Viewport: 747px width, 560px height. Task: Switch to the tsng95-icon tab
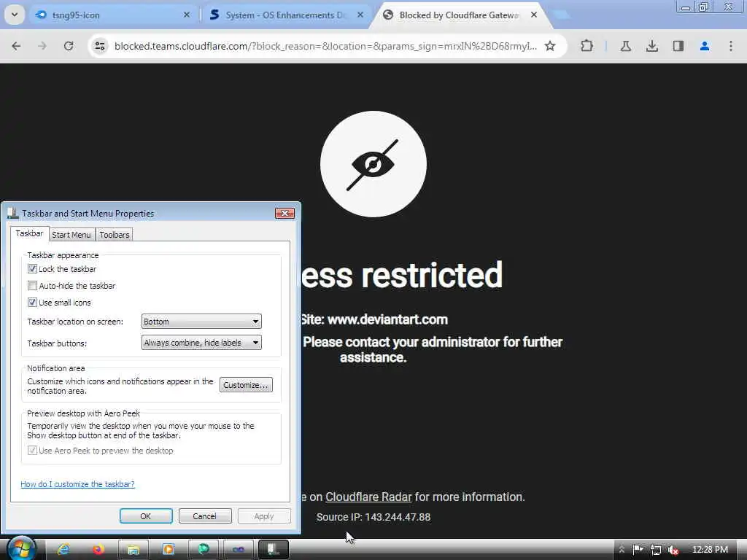click(x=112, y=15)
